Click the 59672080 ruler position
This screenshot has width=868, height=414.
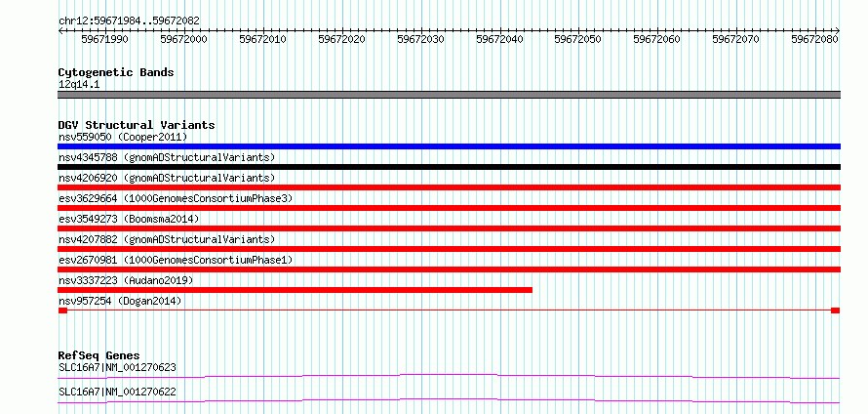(815, 39)
